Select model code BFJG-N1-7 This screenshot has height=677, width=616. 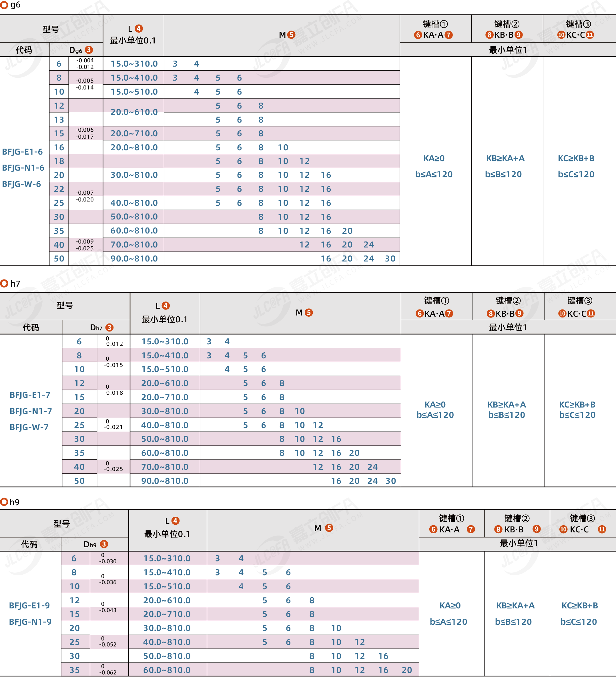point(31,411)
